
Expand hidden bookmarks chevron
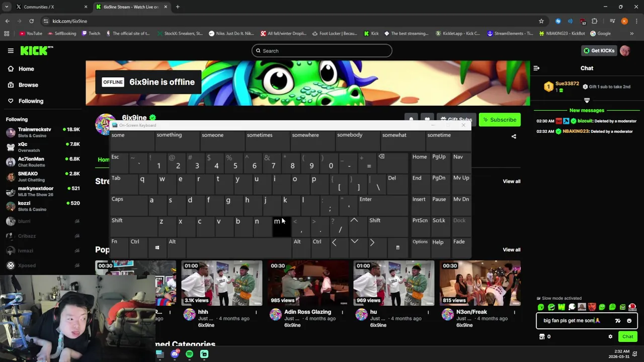tap(632, 34)
